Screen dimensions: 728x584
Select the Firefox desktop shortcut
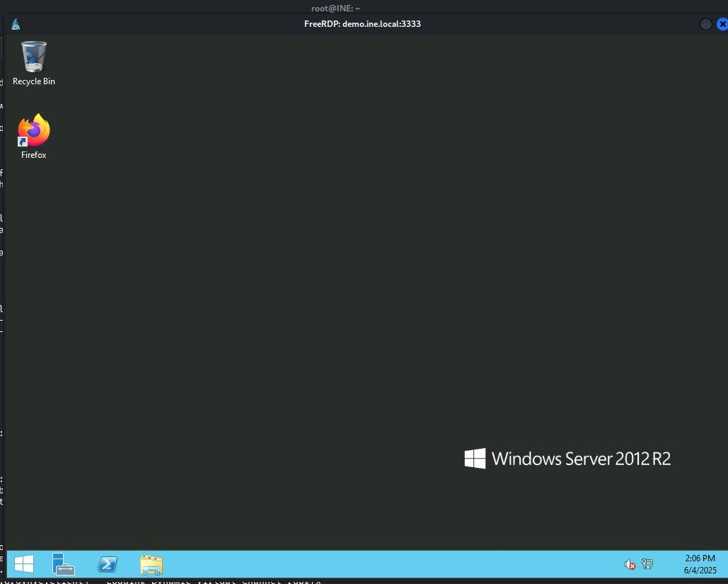click(x=34, y=131)
